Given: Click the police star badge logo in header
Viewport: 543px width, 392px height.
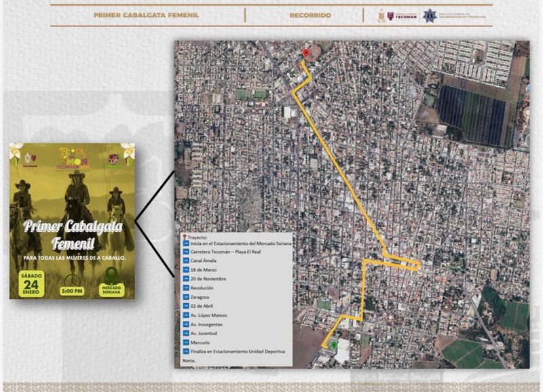Looking at the screenshot, I should click(x=429, y=15).
